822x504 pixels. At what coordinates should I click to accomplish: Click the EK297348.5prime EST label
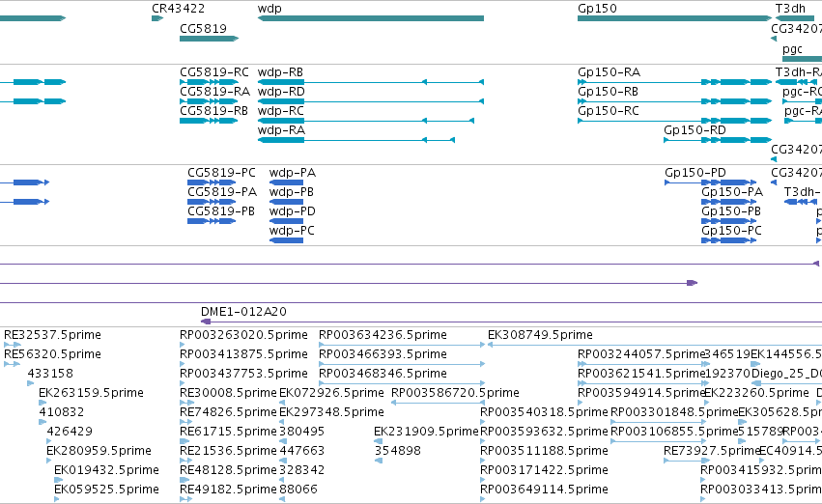pyautogui.click(x=332, y=412)
